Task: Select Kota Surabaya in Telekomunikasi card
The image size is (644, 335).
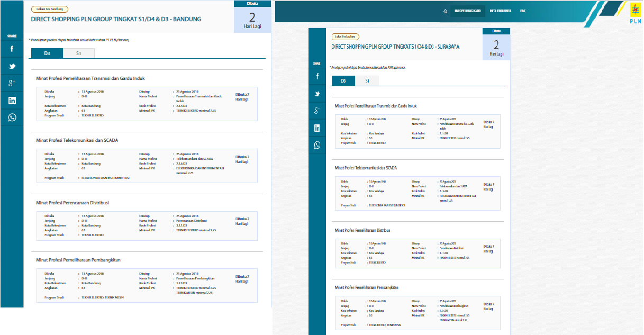Action: [x=376, y=191]
